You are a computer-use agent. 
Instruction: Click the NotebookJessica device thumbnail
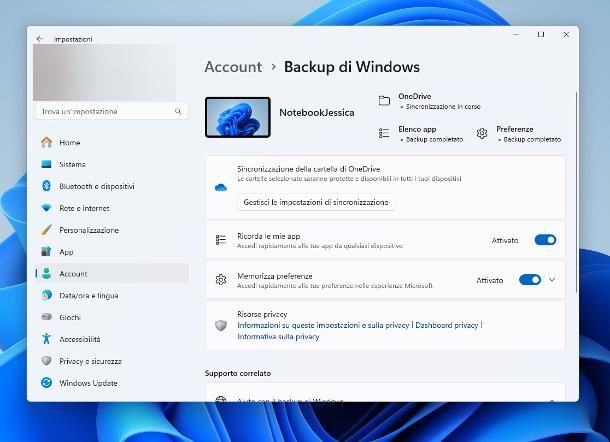tap(237, 117)
